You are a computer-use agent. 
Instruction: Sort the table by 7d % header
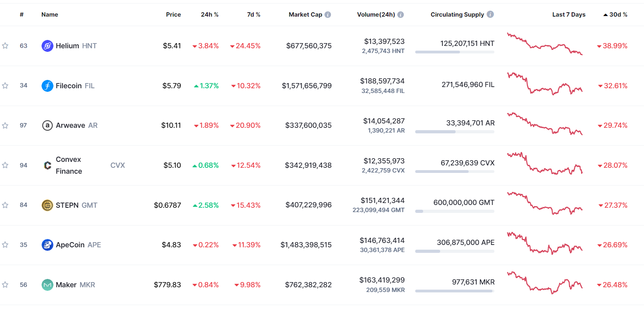253,15
